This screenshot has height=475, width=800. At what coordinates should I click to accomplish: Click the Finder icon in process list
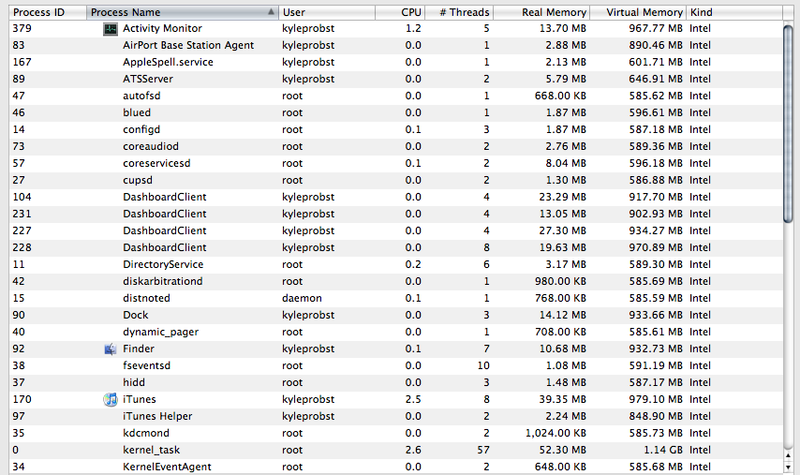tap(110, 349)
